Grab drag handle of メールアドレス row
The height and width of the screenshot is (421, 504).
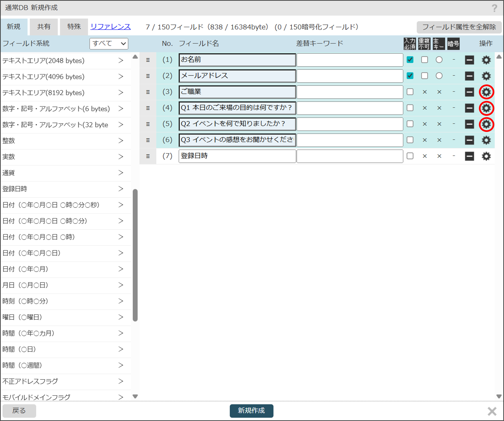(x=148, y=76)
